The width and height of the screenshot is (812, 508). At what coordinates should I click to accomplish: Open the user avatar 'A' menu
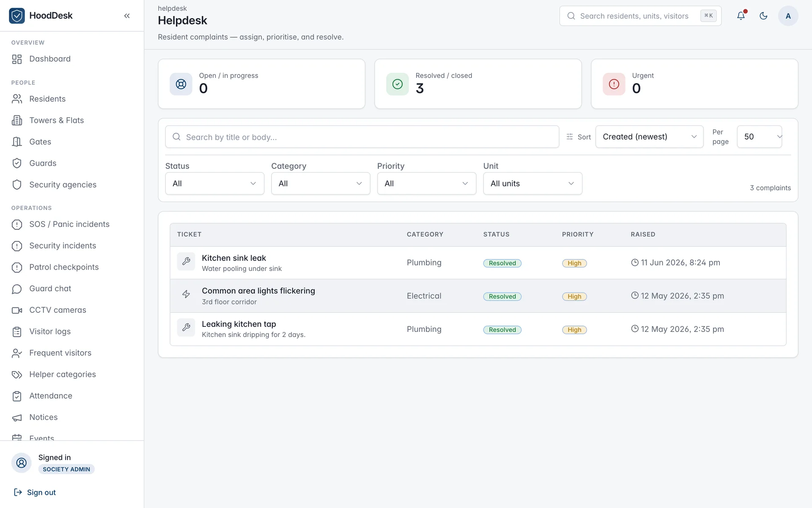pyautogui.click(x=788, y=16)
